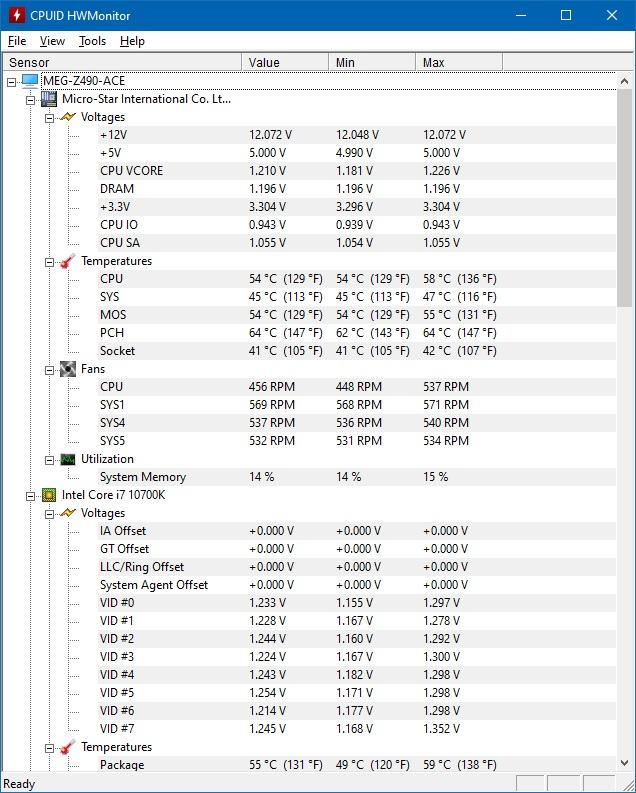Select the GT Offset row
This screenshot has width=636, height=793.
point(357,549)
